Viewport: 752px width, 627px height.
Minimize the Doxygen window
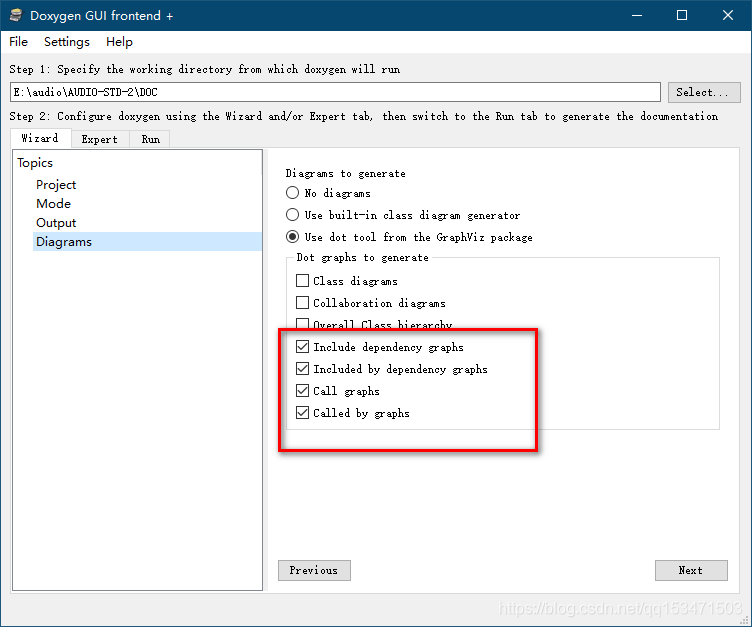(637, 15)
